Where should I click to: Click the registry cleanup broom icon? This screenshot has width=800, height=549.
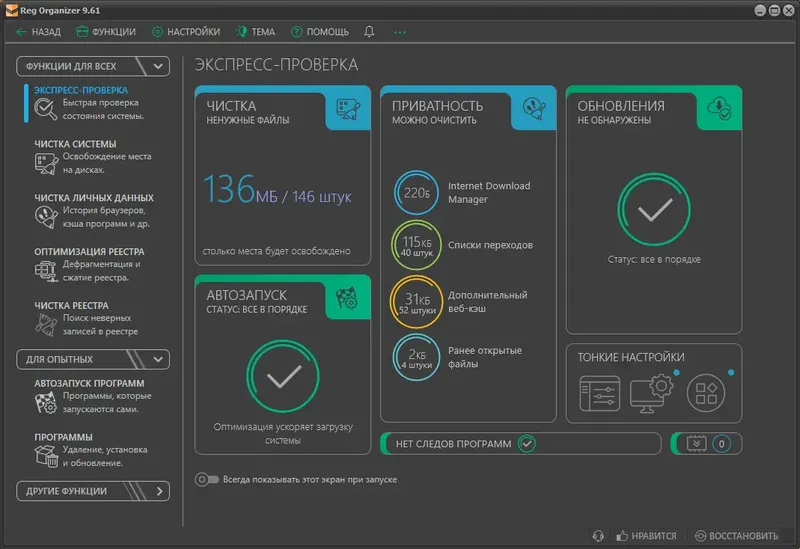click(46, 325)
